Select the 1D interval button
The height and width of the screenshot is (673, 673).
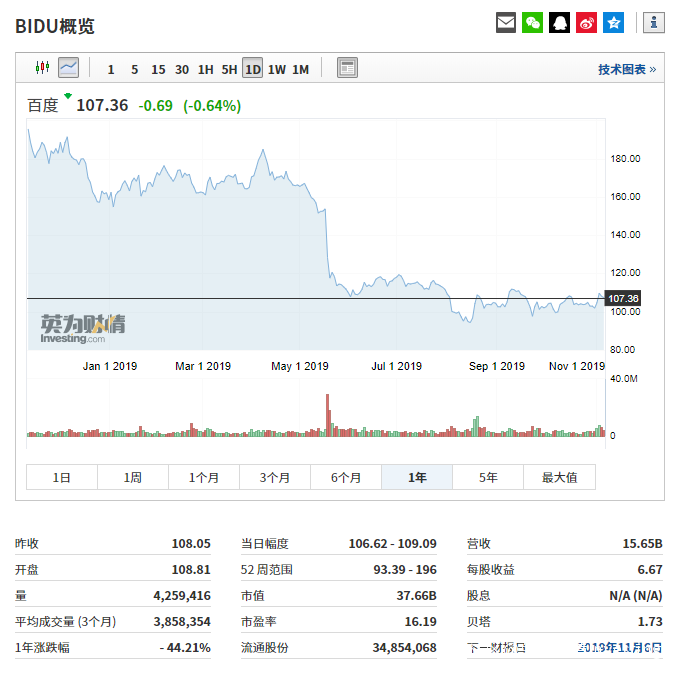coord(253,68)
